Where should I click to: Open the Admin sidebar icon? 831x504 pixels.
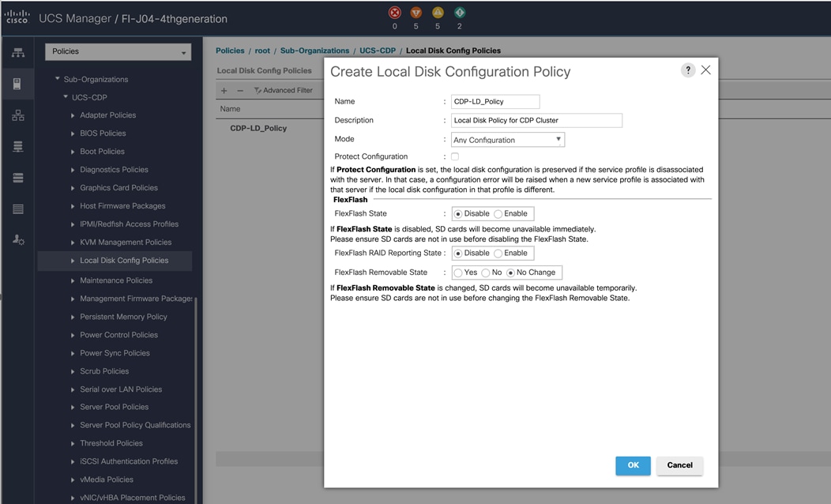point(18,240)
